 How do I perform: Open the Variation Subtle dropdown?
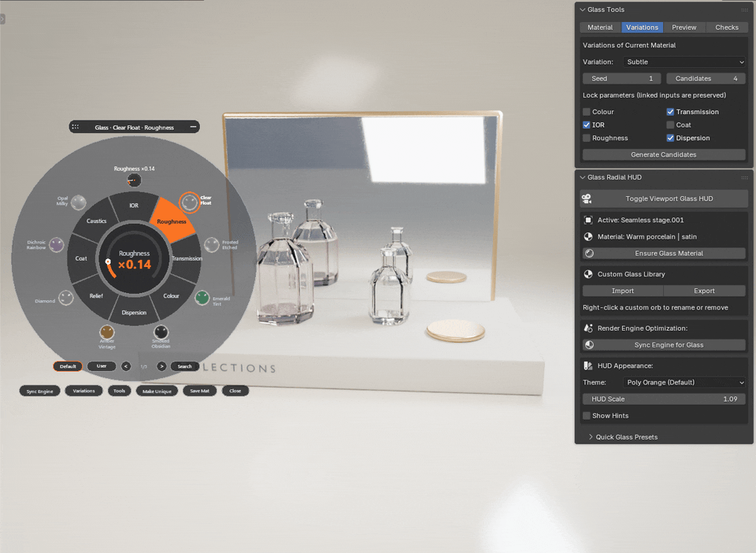pos(684,61)
